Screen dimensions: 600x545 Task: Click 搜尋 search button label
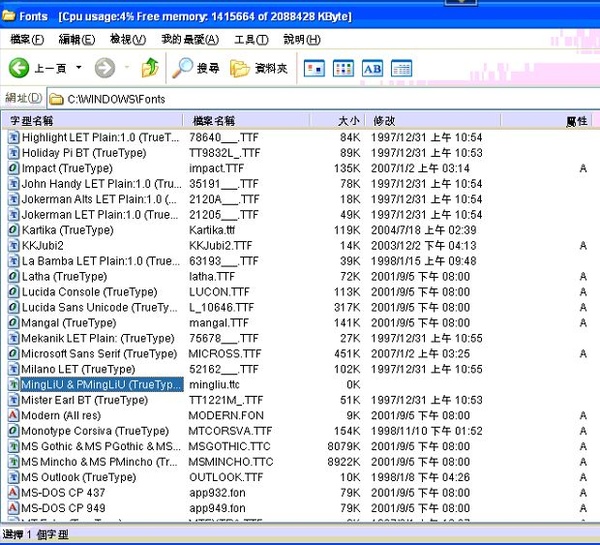pos(208,68)
